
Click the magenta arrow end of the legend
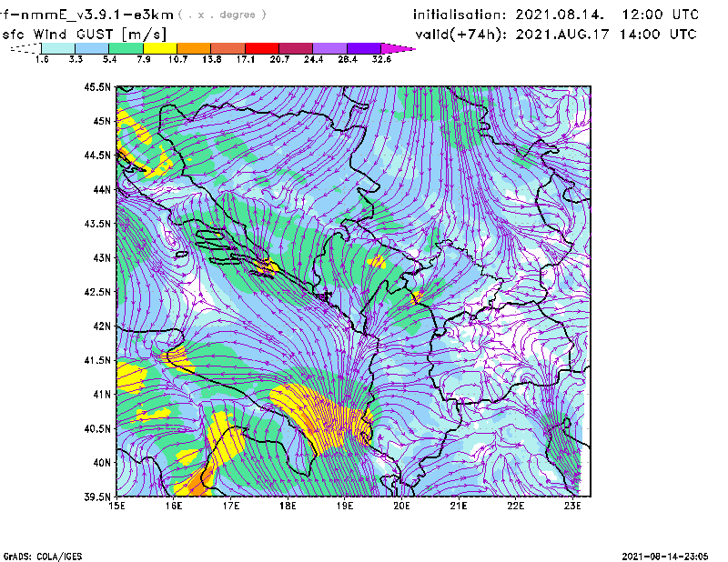pos(398,48)
